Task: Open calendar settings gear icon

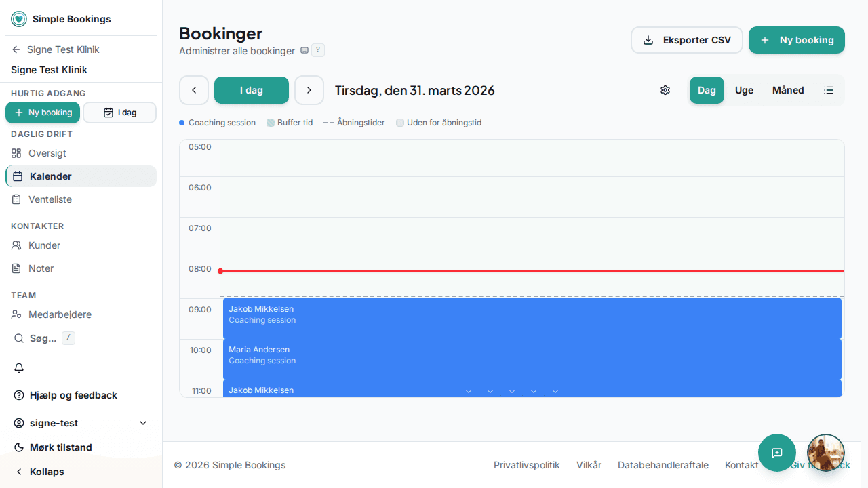Action: pos(665,90)
